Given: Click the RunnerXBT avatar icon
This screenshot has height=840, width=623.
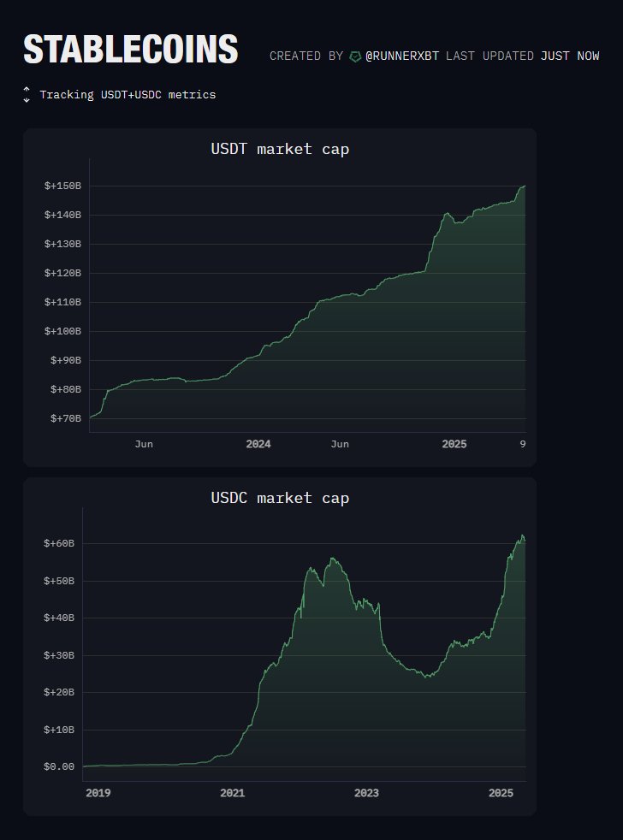Looking at the screenshot, I should [355, 56].
